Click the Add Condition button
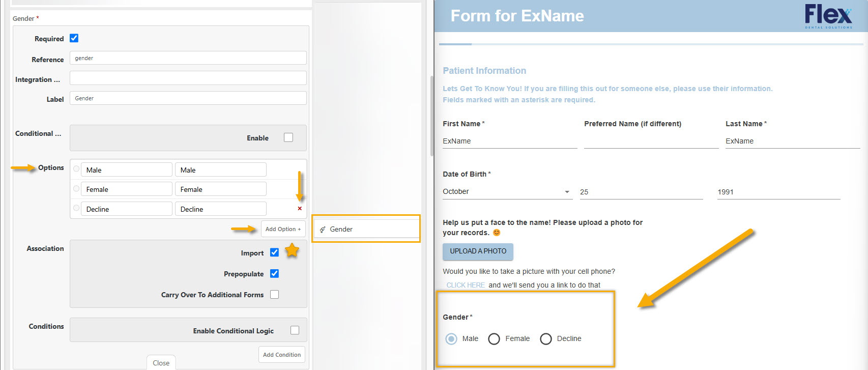868x370 pixels. point(282,355)
